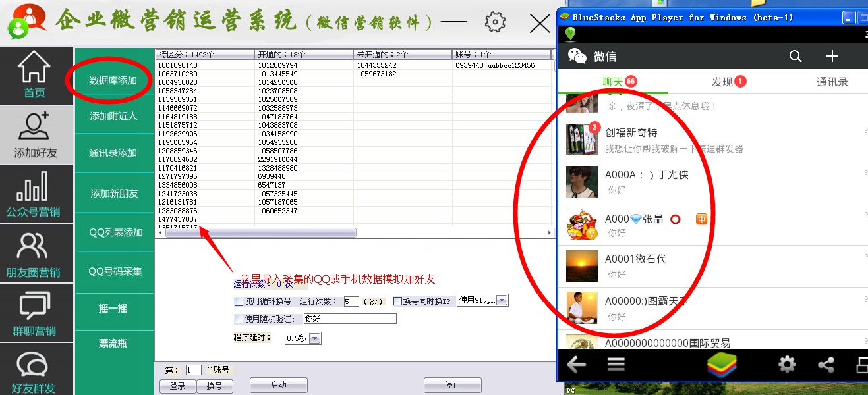Click the account number field showing 1
Image resolution: width=868 pixels, height=395 pixels.
tap(194, 370)
